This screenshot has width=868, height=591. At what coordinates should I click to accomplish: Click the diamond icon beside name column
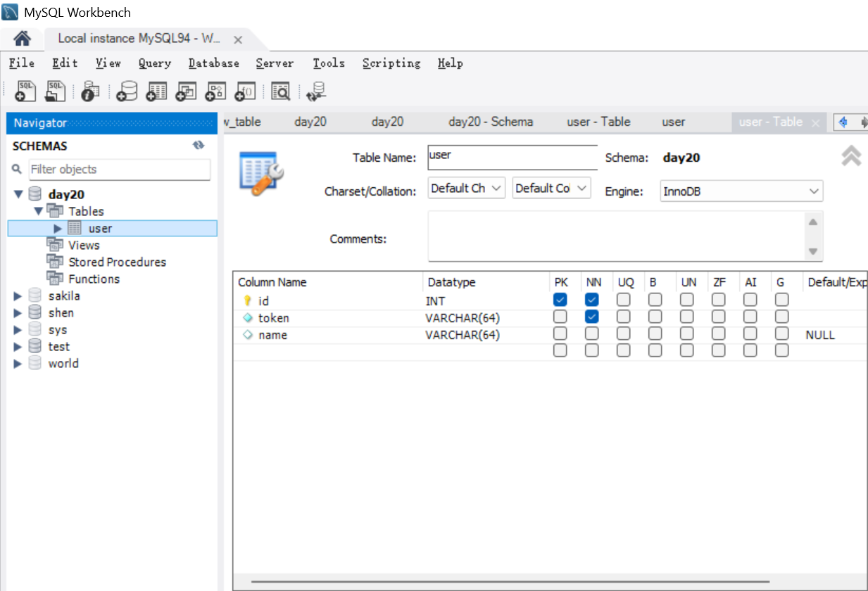pyautogui.click(x=247, y=335)
